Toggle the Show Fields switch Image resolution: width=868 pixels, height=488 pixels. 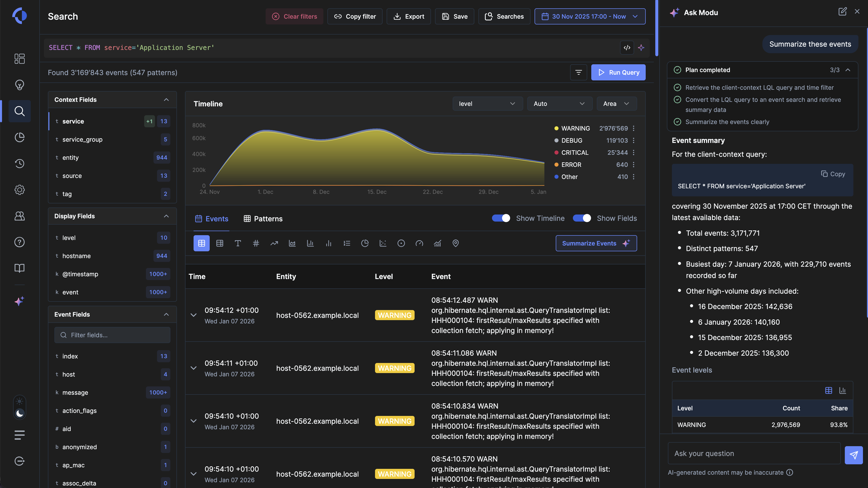[x=582, y=218]
